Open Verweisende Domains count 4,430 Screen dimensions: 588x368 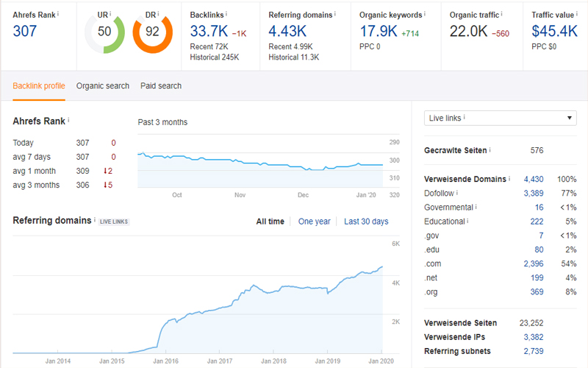coord(534,179)
